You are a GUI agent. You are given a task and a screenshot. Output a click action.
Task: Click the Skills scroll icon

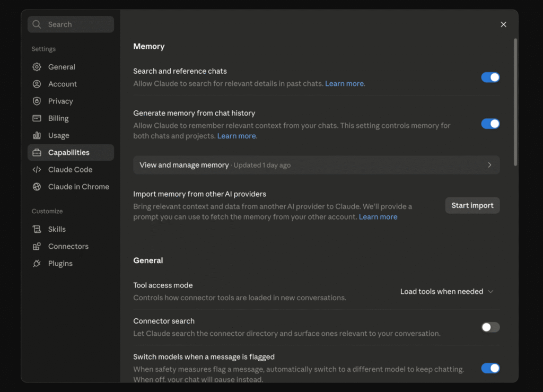click(37, 229)
